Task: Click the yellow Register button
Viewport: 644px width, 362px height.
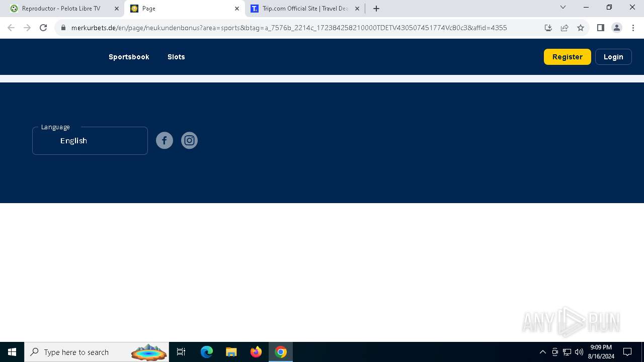Action: tap(567, 57)
